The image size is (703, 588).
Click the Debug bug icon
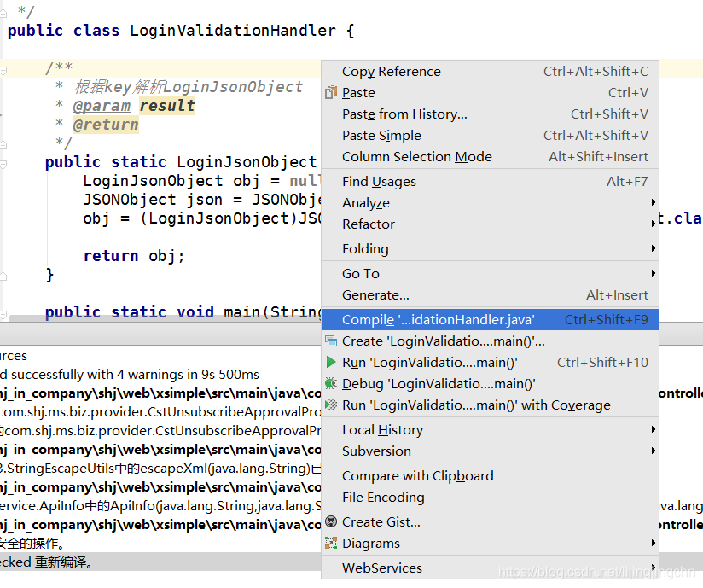[331, 383]
